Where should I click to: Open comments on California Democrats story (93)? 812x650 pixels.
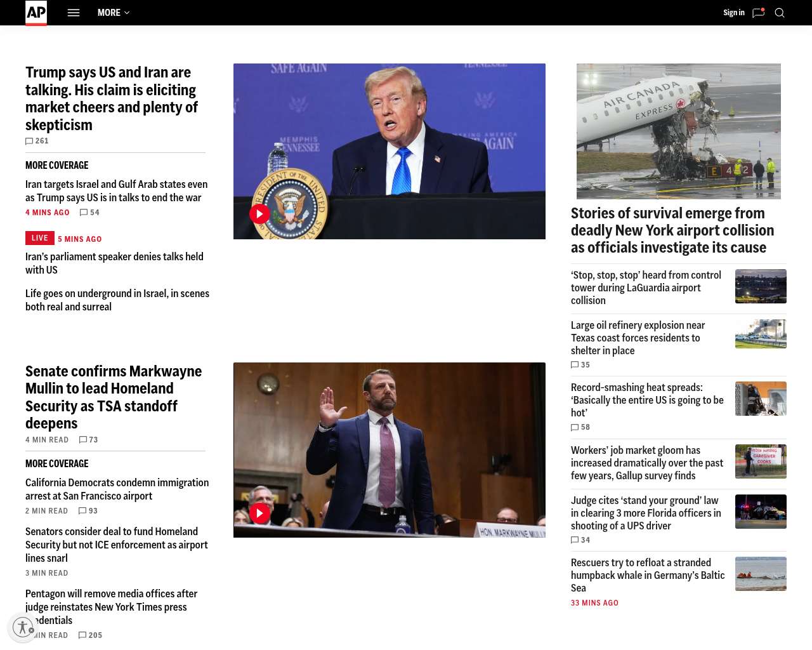88,511
